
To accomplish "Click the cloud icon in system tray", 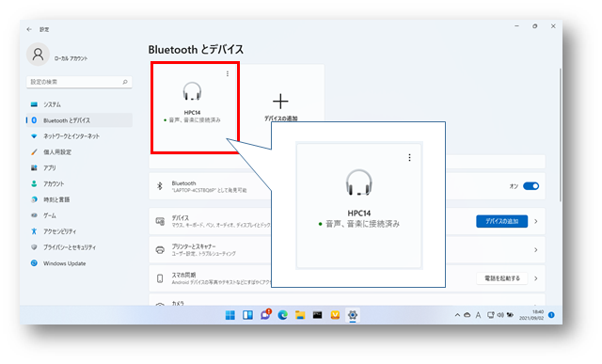I will (x=467, y=315).
